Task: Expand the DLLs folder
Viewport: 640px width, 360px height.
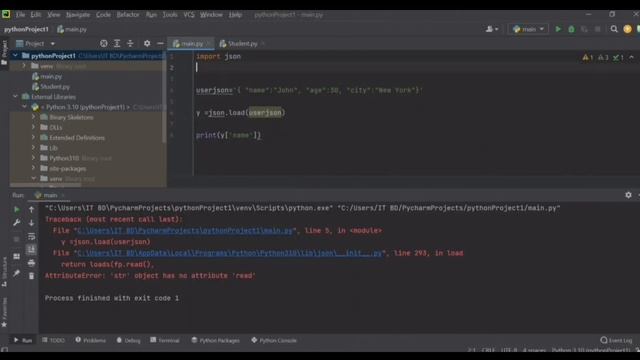Action: tap(33, 127)
